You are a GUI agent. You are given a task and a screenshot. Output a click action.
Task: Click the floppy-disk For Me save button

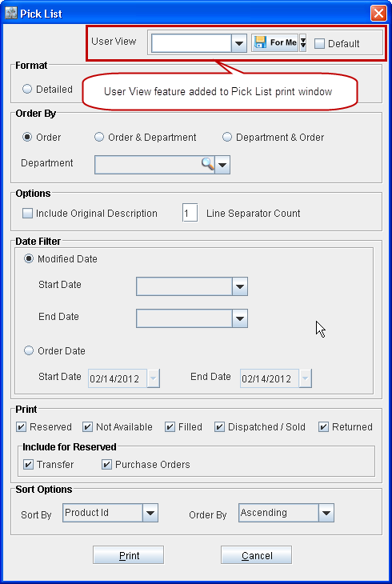(x=275, y=43)
